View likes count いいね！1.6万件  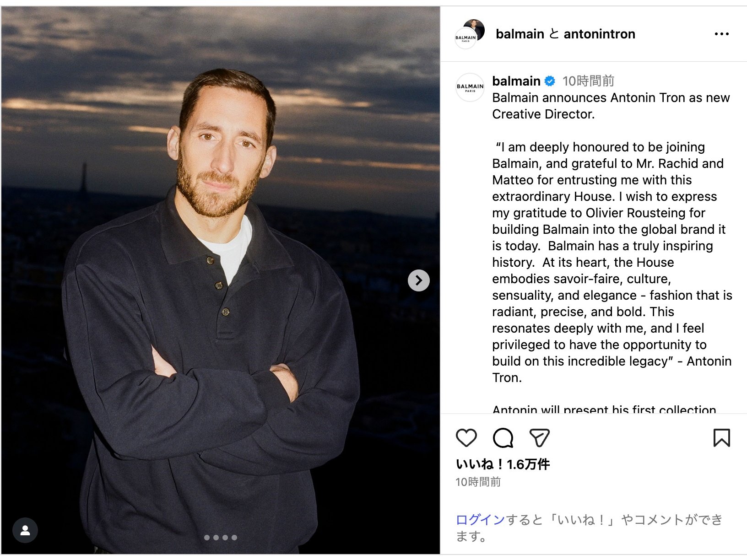[503, 464]
